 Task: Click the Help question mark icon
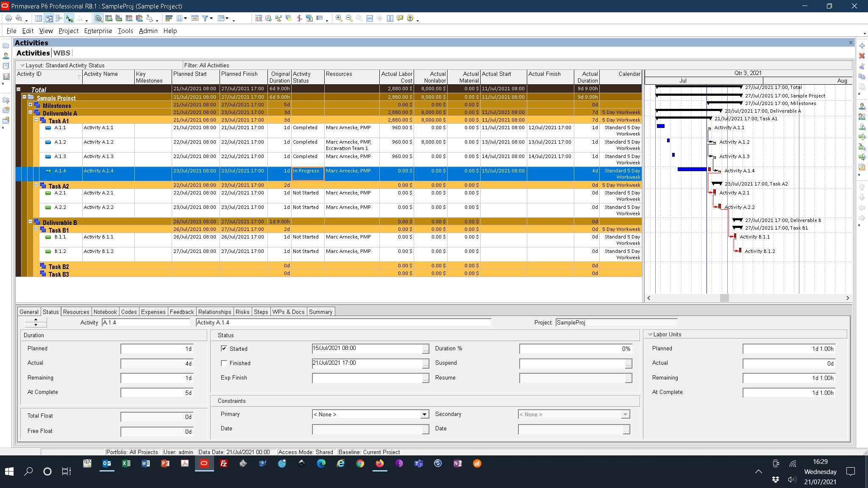[410, 18]
